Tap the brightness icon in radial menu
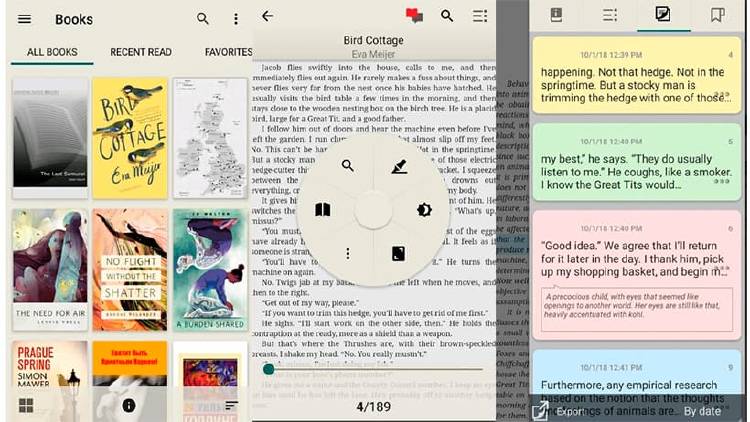The width and height of the screenshot is (750, 422). click(424, 210)
